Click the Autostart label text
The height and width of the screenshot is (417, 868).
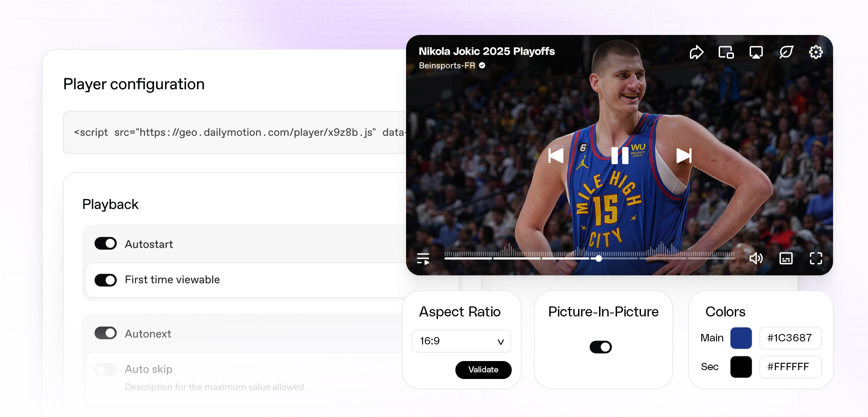pos(149,244)
